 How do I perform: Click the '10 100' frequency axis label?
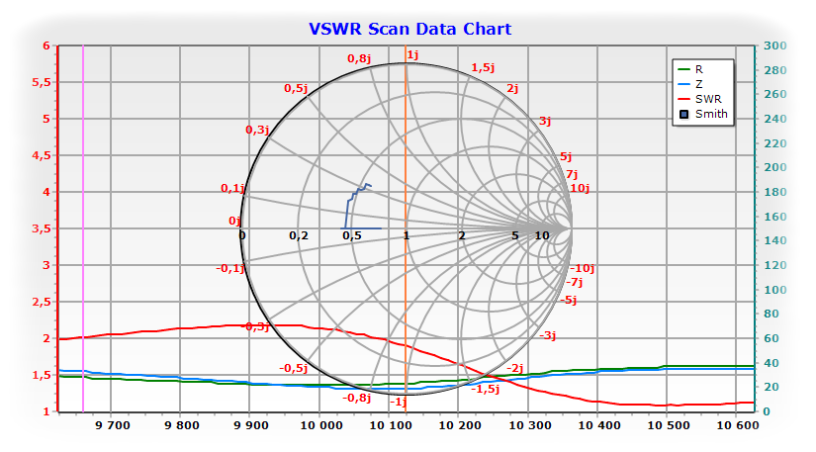point(391,425)
